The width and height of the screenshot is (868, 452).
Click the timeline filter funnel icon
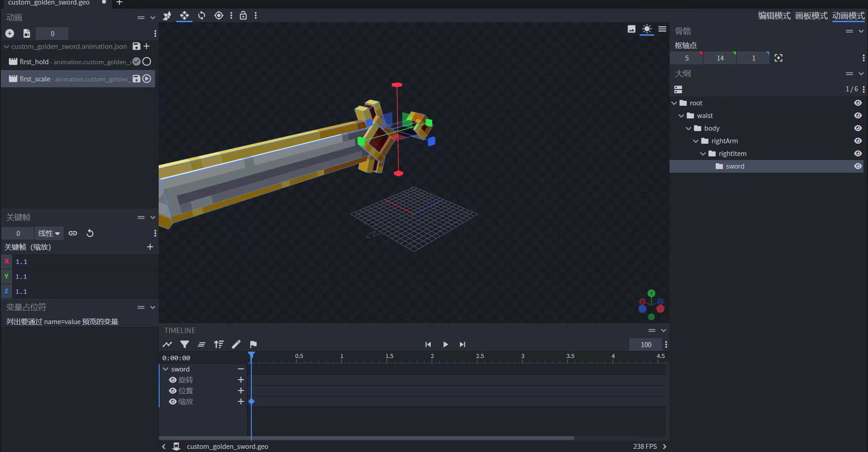pos(184,344)
